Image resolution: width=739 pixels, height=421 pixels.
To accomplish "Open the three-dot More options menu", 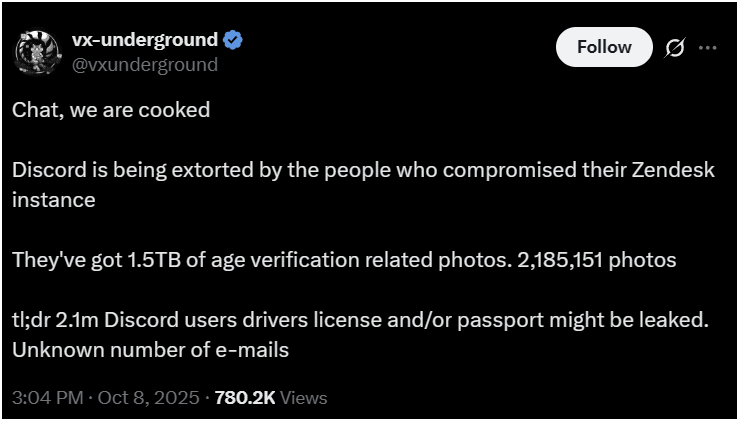I will coord(707,47).
